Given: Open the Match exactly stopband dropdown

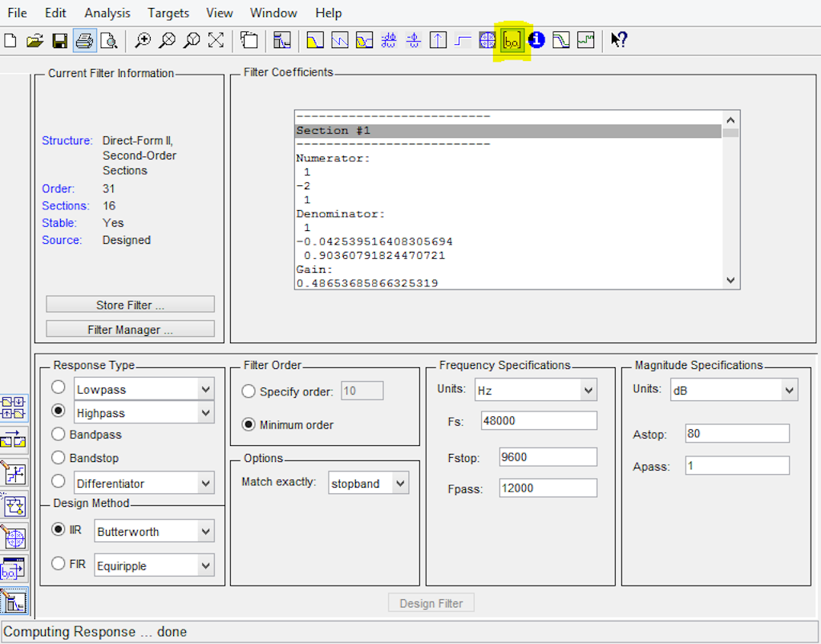Looking at the screenshot, I should (401, 484).
